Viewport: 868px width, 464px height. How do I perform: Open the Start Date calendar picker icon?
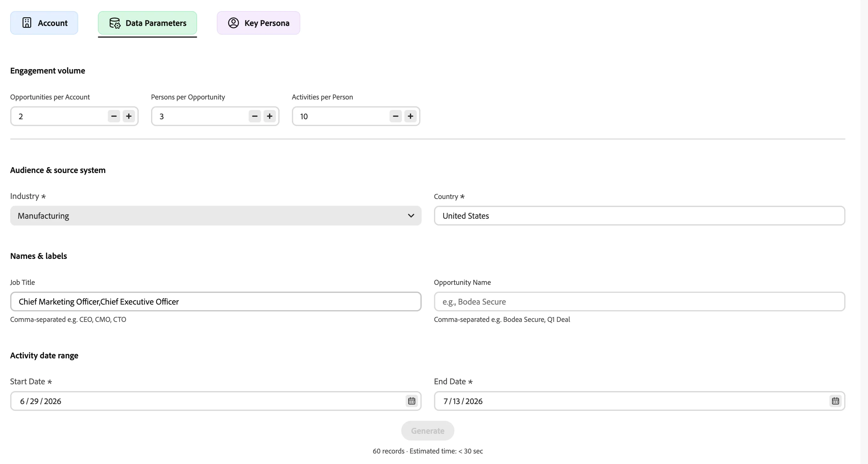tap(412, 401)
